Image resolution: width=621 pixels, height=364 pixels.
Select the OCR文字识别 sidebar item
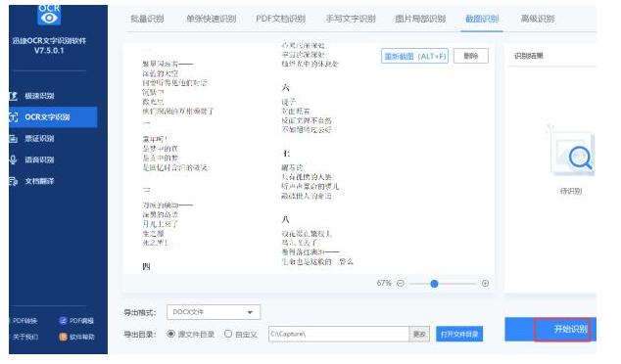point(53,117)
